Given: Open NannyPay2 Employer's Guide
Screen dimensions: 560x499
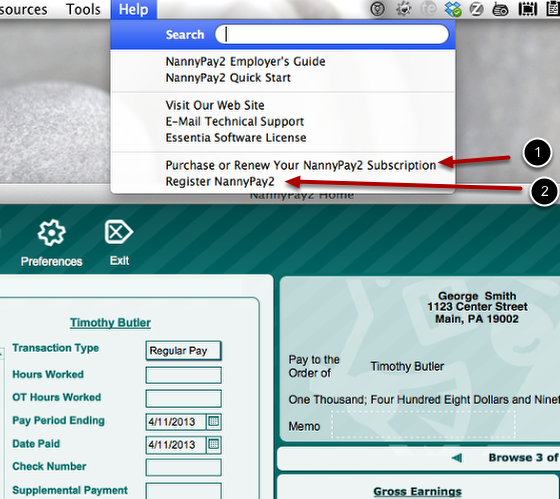Looking at the screenshot, I should [x=245, y=61].
